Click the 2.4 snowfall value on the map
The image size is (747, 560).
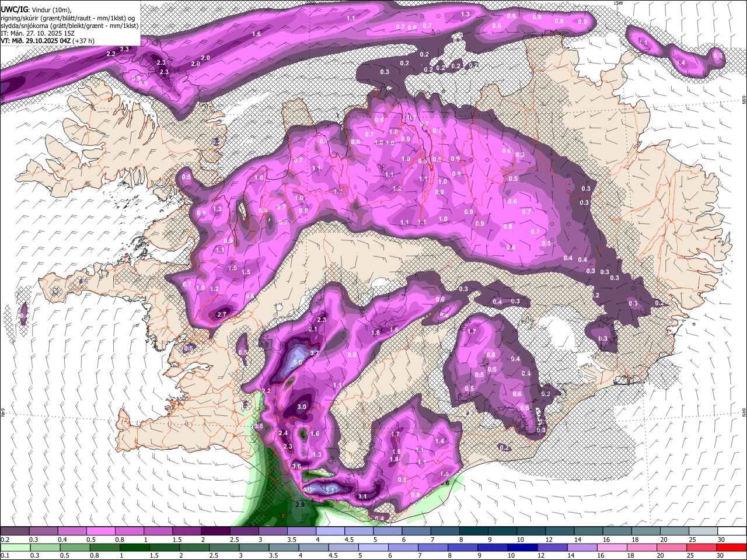(x=284, y=433)
